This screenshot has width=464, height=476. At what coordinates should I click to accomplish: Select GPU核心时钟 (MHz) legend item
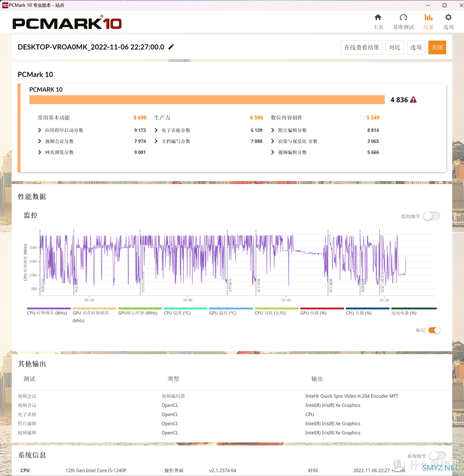point(140,312)
